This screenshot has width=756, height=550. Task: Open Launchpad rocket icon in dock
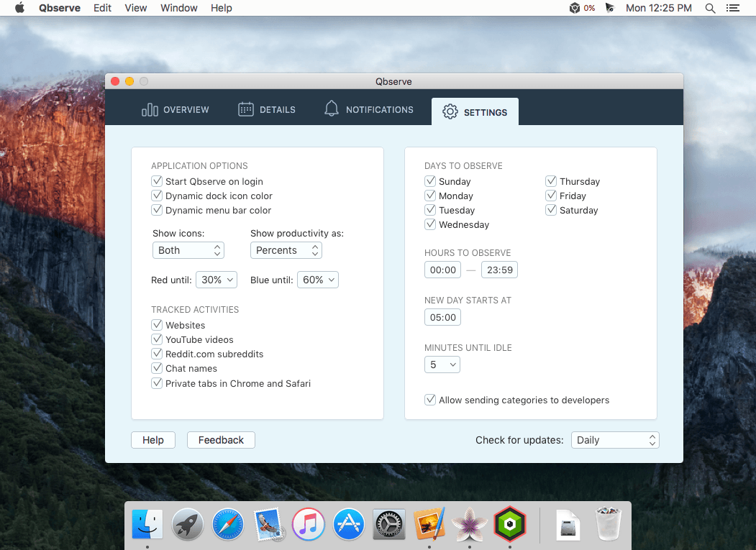click(x=188, y=523)
